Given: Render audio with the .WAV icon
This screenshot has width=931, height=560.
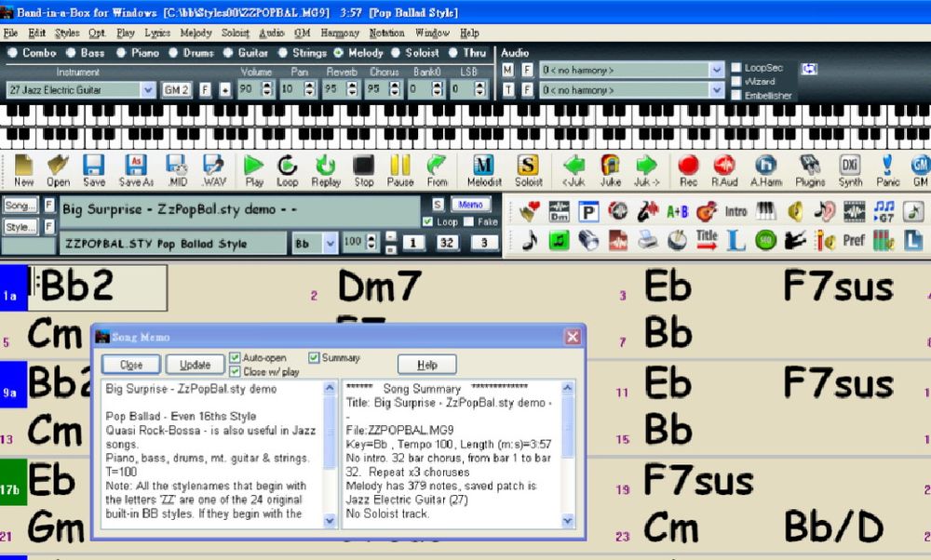Looking at the screenshot, I should pyautogui.click(x=214, y=171).
